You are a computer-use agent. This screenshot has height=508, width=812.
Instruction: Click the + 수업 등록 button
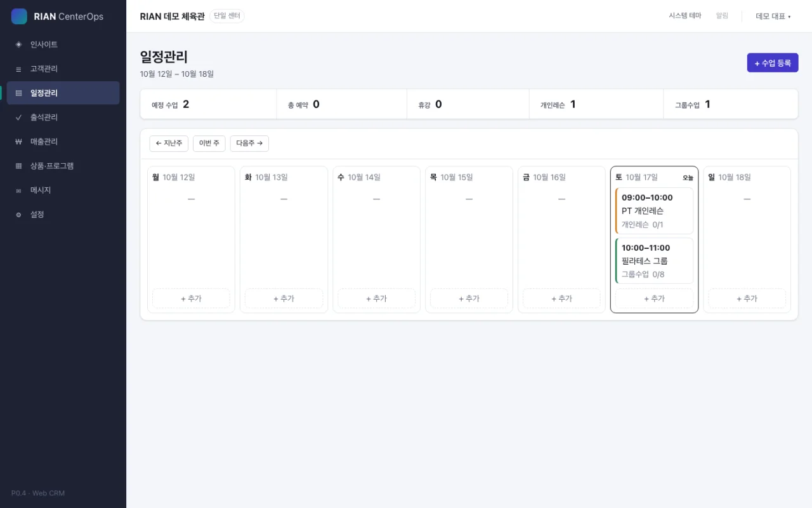click(773, 63)
